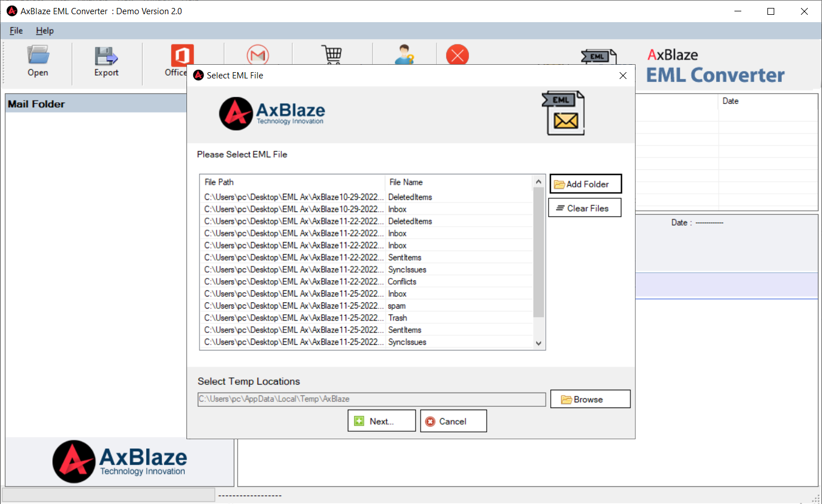The width and height of the screenshot is (822, 504).
Task: Click the Gmail toolbar icon
Action: click(x=258, y=55)
